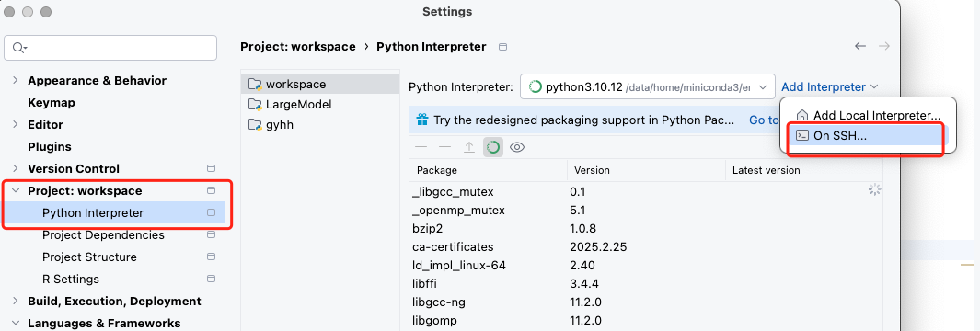Image resolution: width=980 pixels, height=331 pixels.
Task: Click the back navigation arrow
Action: pos(860,46)
